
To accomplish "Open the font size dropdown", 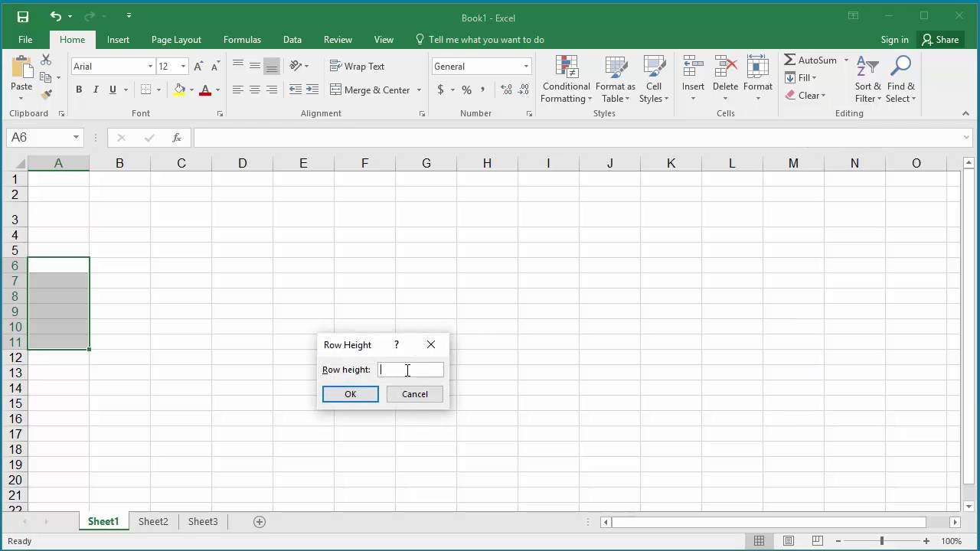I will [x=183, y=67].
